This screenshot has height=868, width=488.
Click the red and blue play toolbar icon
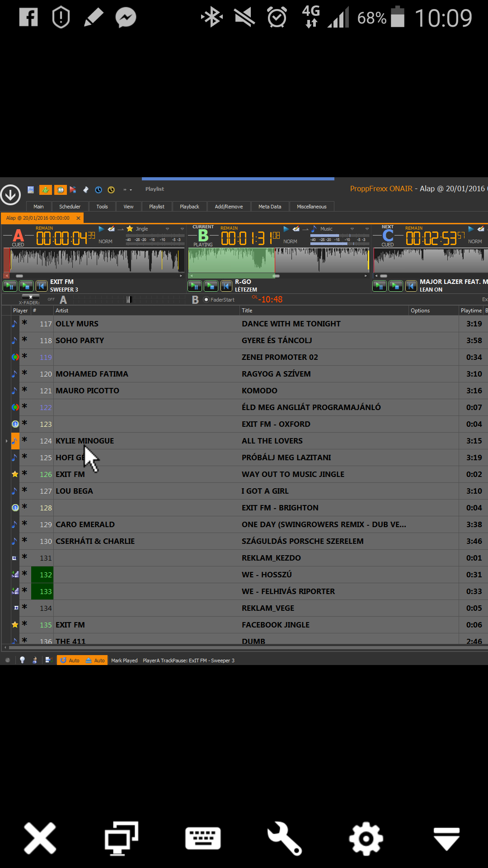73,190
